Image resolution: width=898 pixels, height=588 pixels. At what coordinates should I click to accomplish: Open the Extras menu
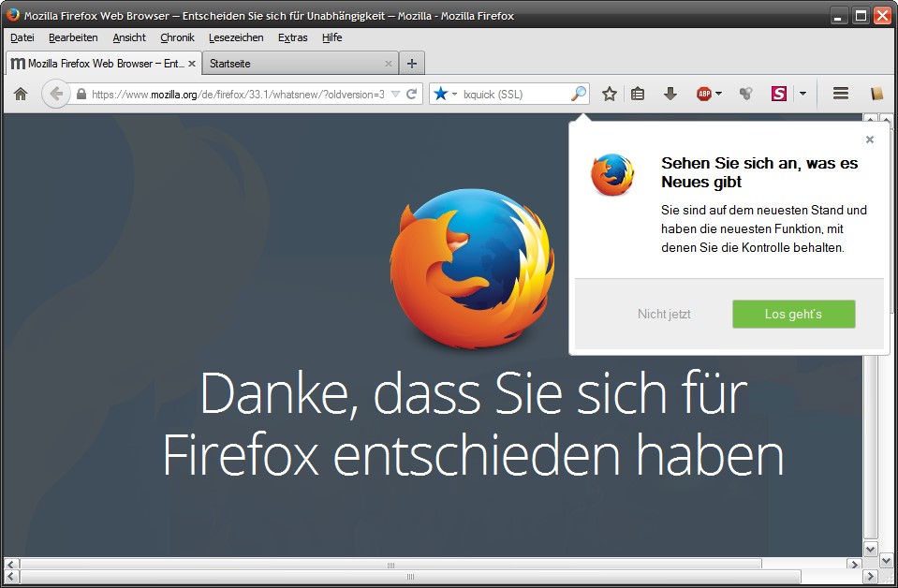(293, 37)
